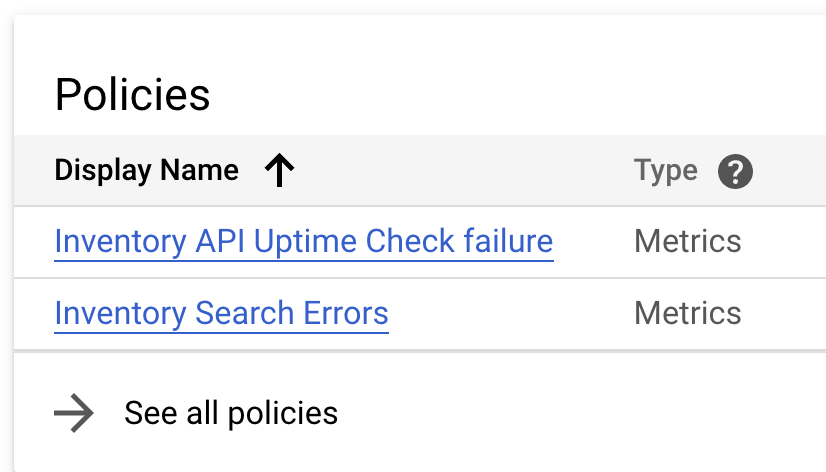Viewport: 826px width, 472px height.
Task: Open the Inventory Search Errors policy
Action: pos(221,314)
